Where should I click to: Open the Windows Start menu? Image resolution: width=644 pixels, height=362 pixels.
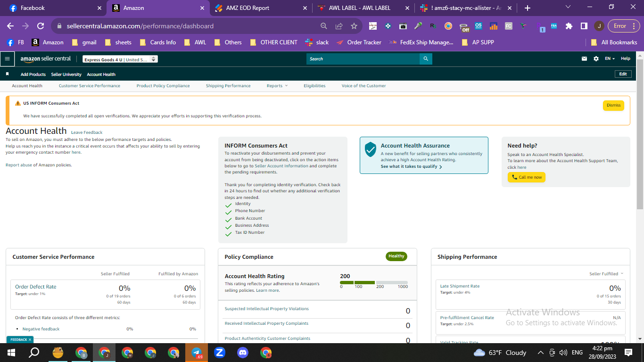click(11, 352)
